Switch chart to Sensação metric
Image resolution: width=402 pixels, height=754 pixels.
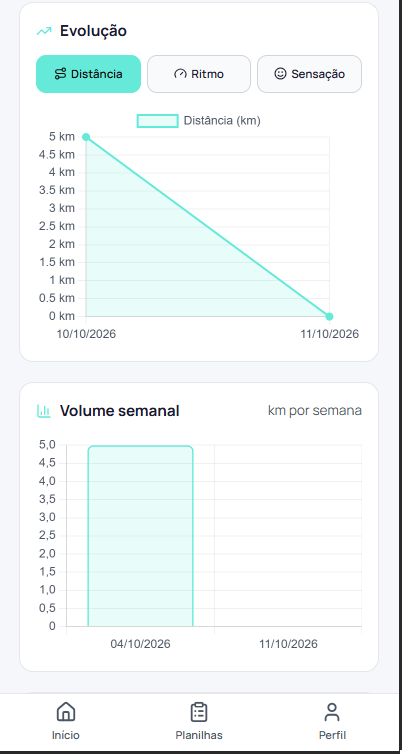pos(309,74)
